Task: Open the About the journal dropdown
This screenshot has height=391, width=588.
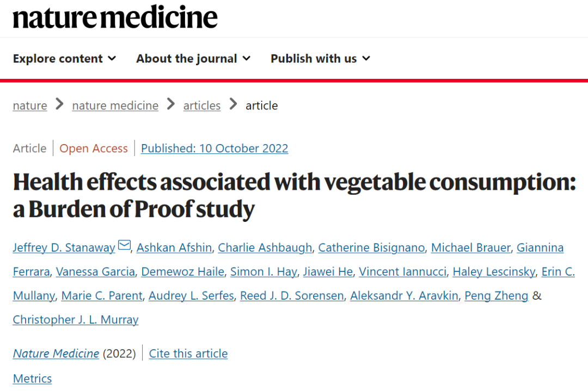Action: coord(193,59)
